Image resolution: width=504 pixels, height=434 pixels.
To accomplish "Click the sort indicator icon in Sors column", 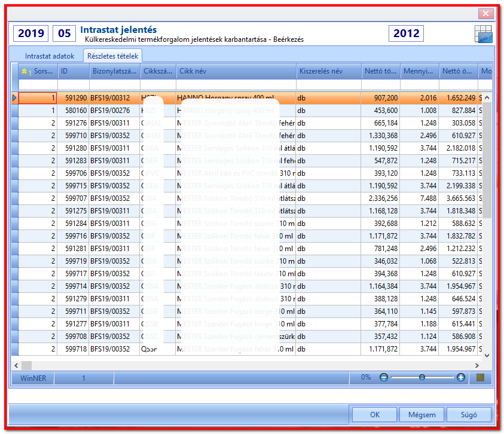I will tap(25, 71).
